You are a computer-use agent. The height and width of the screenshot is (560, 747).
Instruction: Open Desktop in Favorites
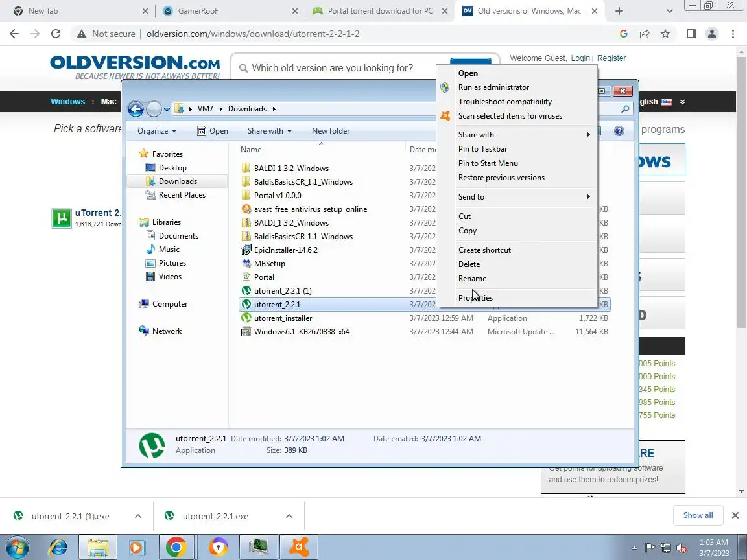click(x=166, y=168)
